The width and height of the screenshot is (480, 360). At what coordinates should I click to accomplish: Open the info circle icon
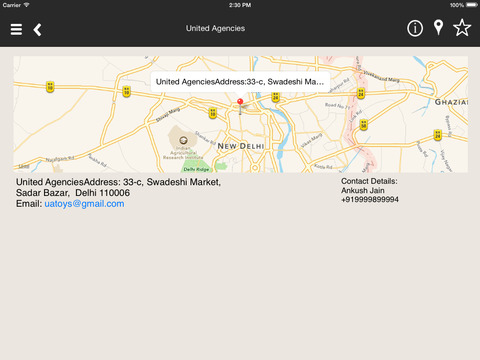point(415,28)
